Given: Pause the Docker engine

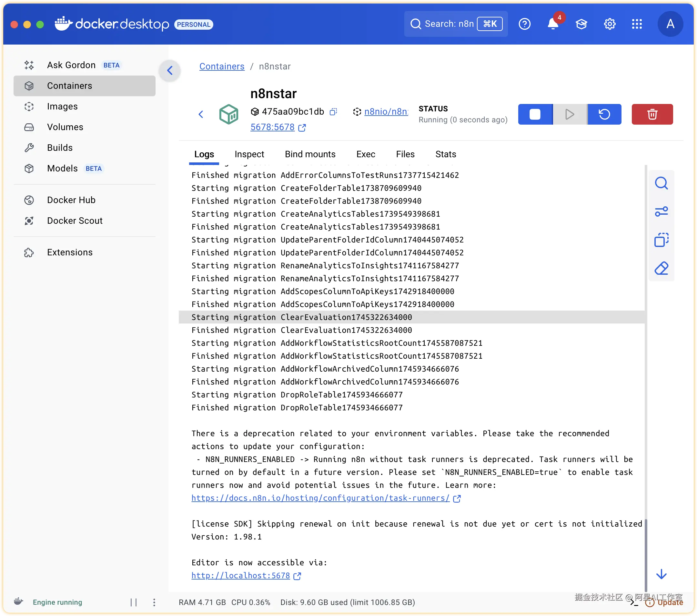Looking at the screenshot, I should click(x=134, y=602).
